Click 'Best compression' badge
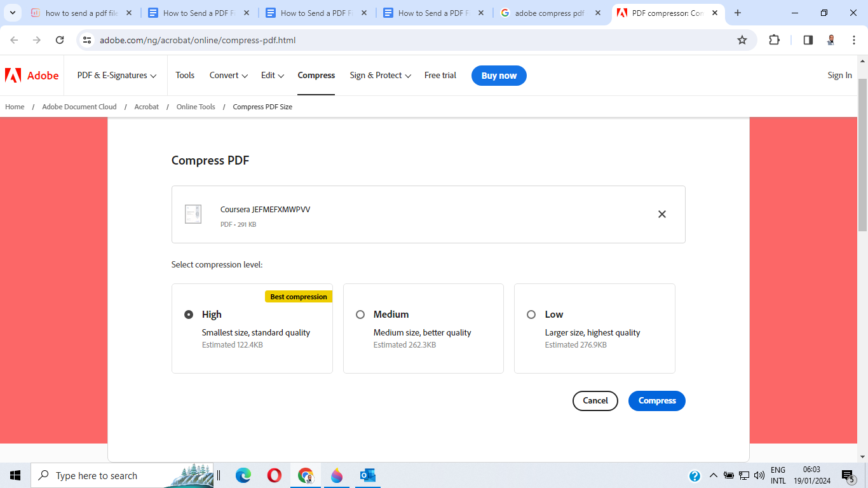The image size is (868, 488). point(299,297)
